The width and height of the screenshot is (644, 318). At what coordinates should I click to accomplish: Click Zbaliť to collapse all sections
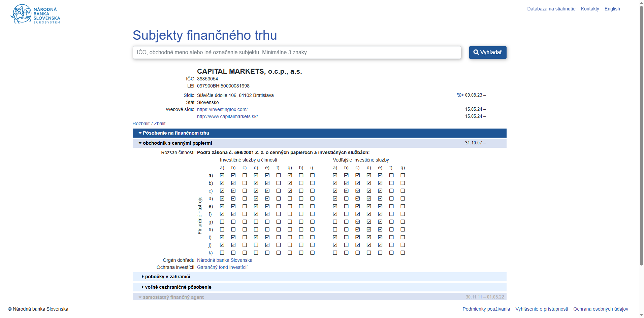[x=160, y=123]
